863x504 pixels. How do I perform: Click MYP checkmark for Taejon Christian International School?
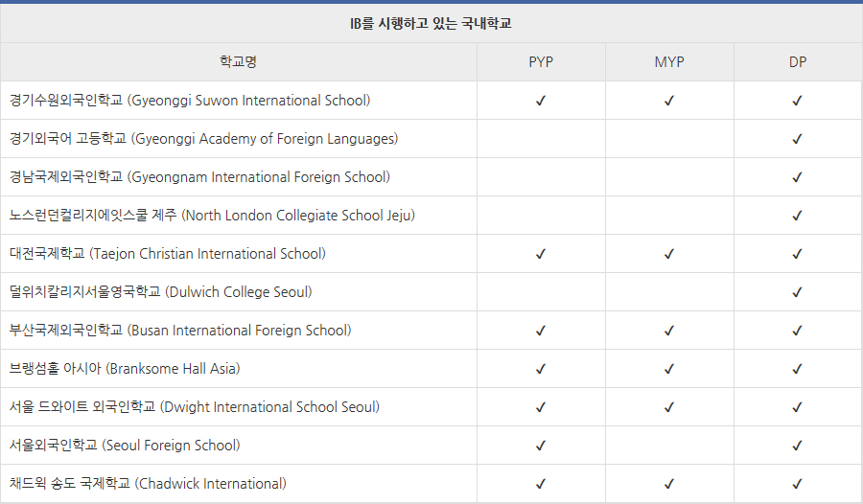(x=668, y=254)
